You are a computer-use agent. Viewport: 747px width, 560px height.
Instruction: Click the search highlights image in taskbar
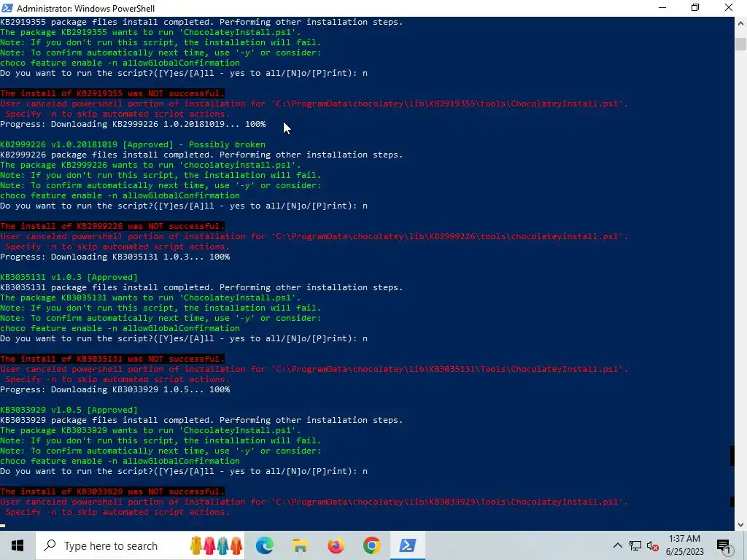coord(216,545)
